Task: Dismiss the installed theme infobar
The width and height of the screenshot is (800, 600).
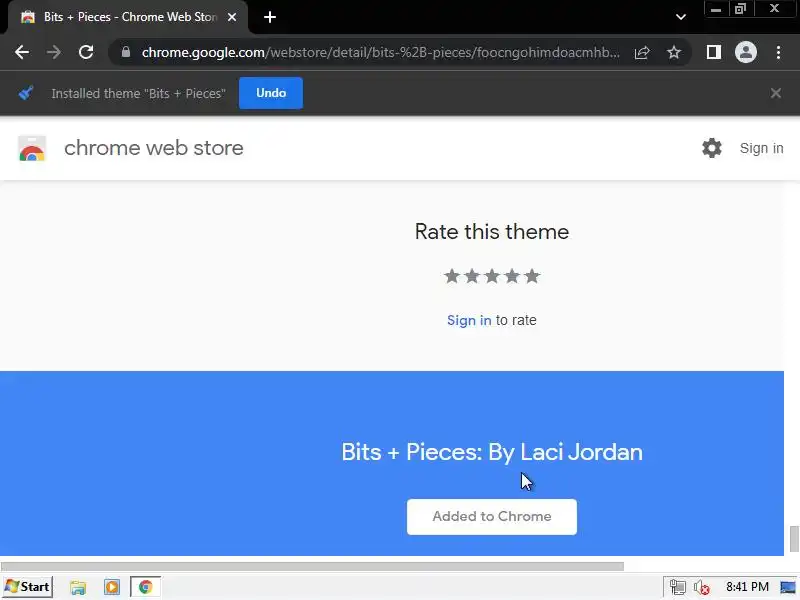Action: [776, 93]
